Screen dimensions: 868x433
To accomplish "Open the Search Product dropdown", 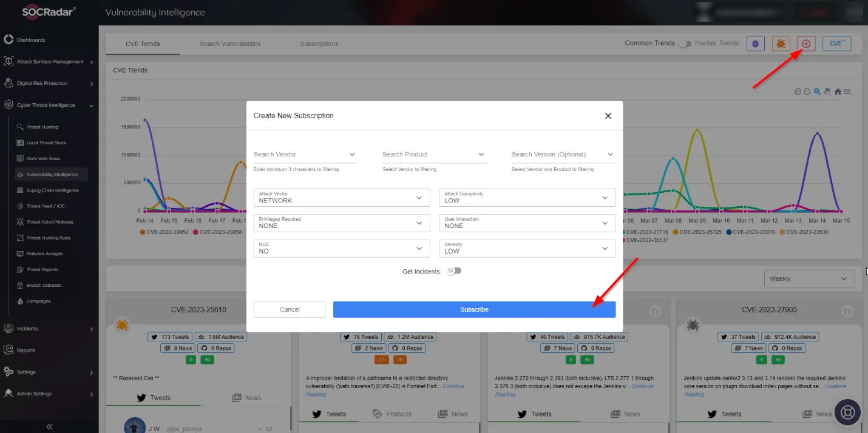I will pyautogui.click(x=435, y=155).
